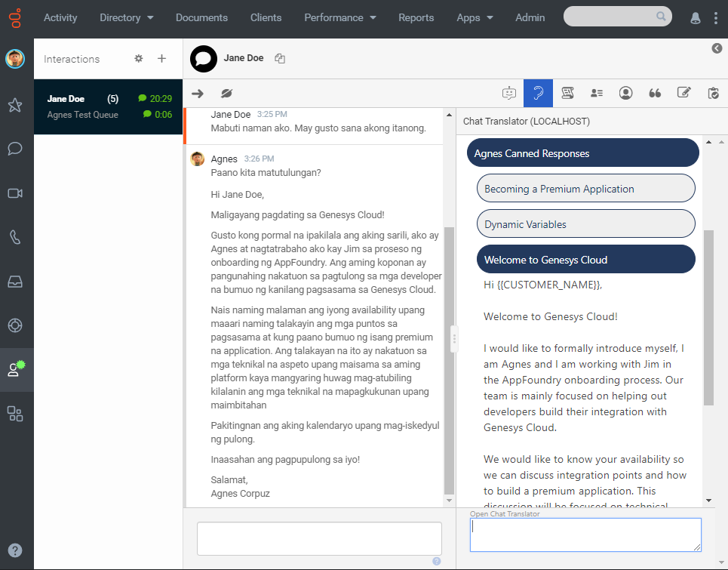The image size is (728, 570).
Task: Toggle the Welcome to Genesys Cloud response
Action: pyautogui.click(x=585, y=260)
